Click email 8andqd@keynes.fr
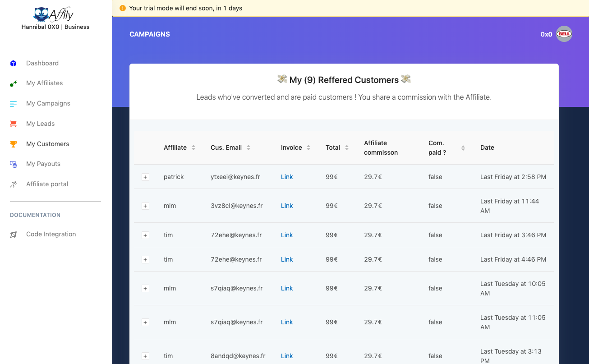The width and height of the screenshot is (589, 364). coord(238,356)
